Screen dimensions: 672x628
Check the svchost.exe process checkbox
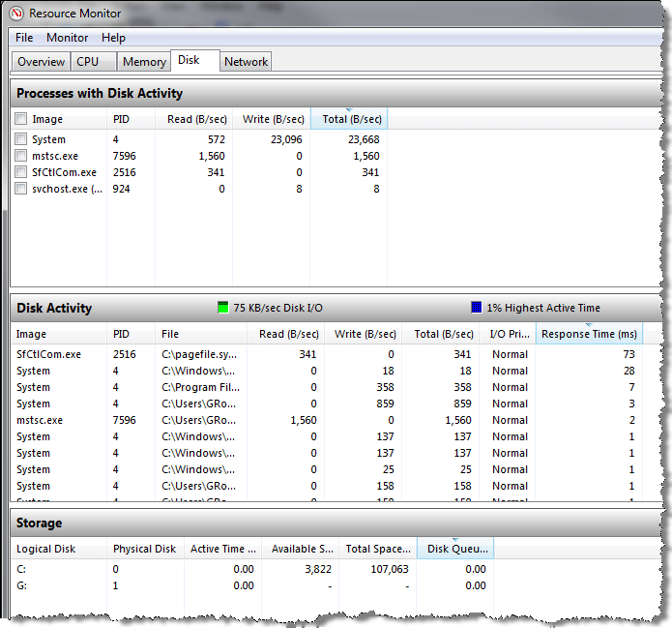21,189
